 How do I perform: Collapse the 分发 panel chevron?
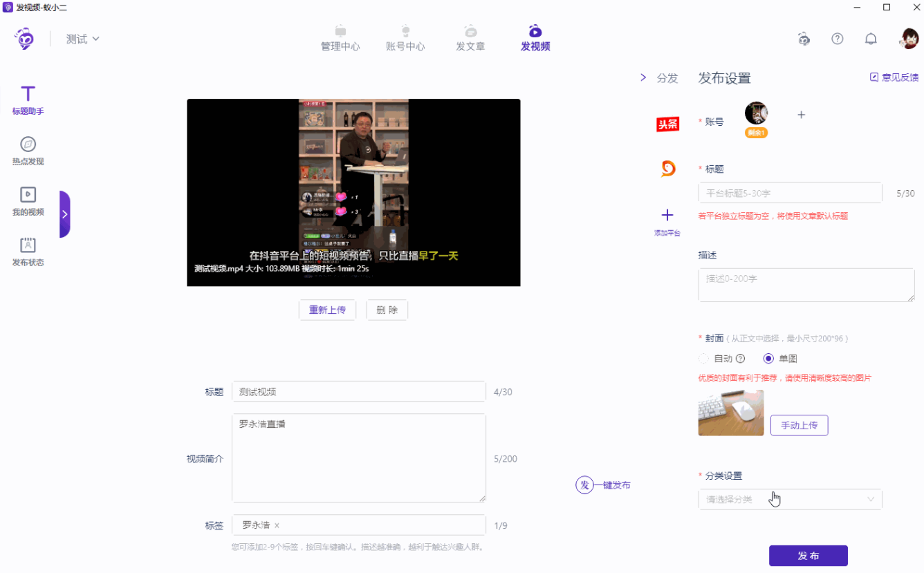click(x=643, y=78)
